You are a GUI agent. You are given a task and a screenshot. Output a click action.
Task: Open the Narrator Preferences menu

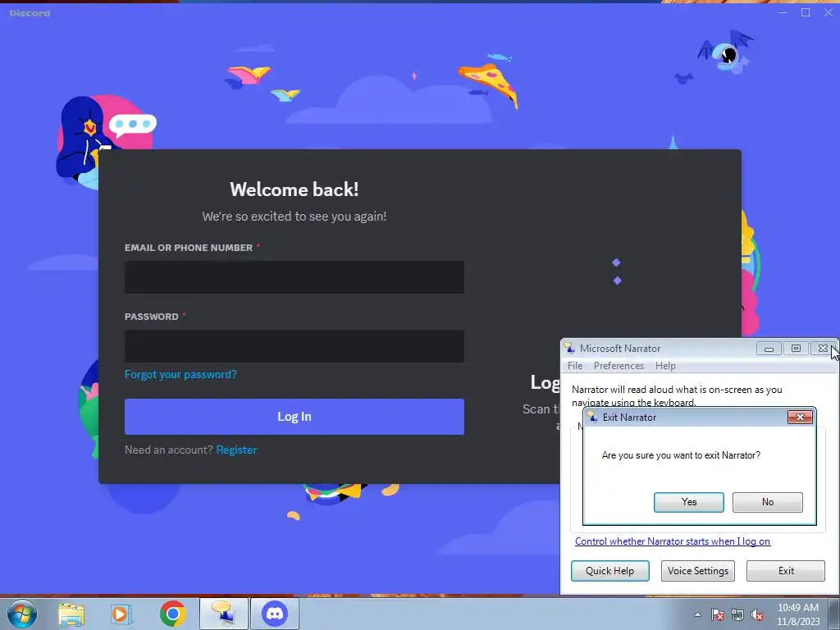tap(619, 366)
